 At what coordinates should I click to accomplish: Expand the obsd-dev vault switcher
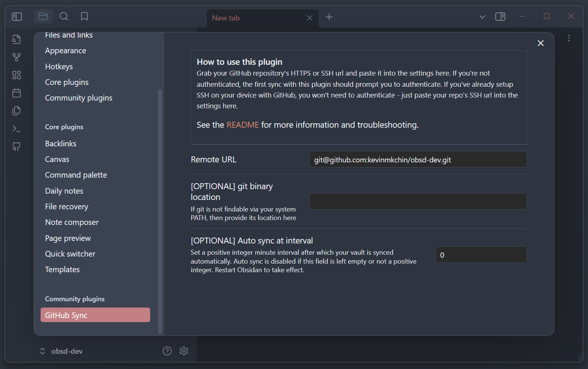tap(61, 351)
